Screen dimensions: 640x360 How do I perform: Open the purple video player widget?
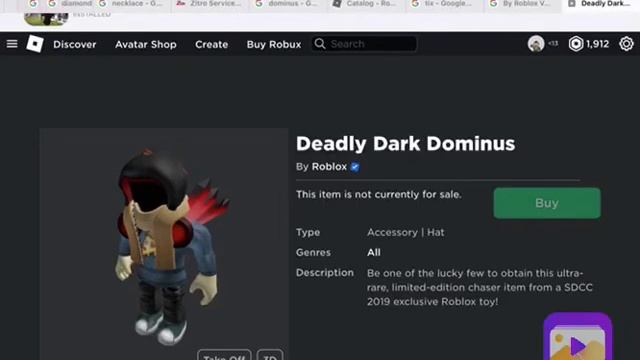(x=578, y=337)
